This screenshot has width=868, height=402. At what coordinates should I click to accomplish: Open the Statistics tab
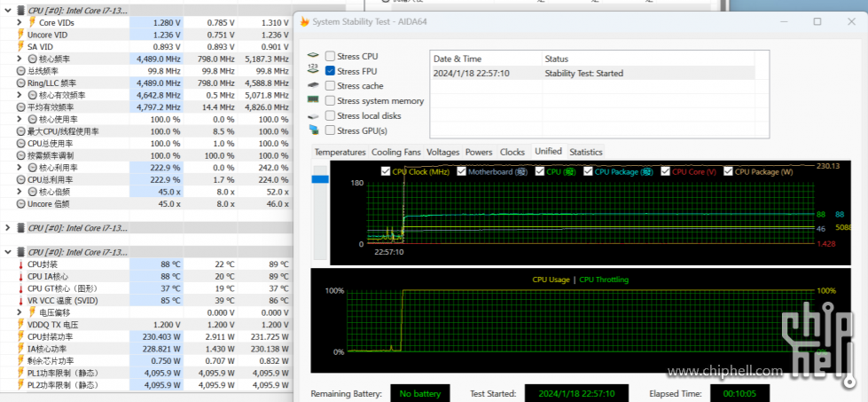(586, 152)
